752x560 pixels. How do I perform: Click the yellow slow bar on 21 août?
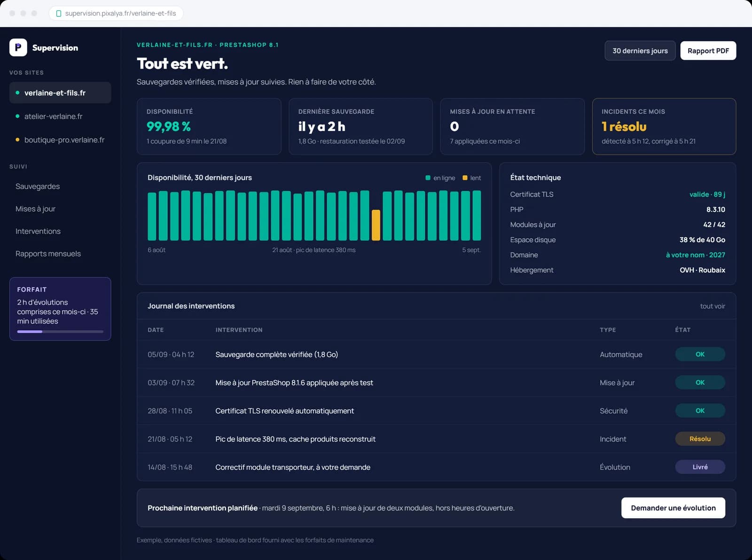(x=376, y=225)
